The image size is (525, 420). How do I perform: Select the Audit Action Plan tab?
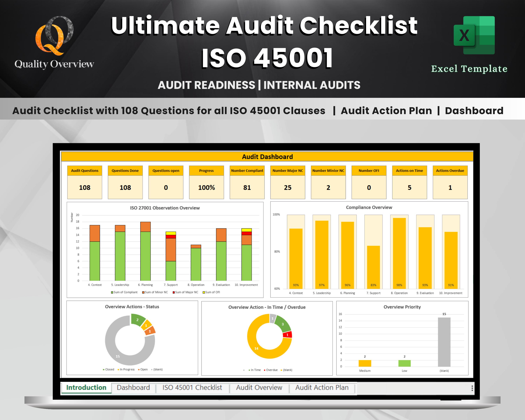point(322,387)
